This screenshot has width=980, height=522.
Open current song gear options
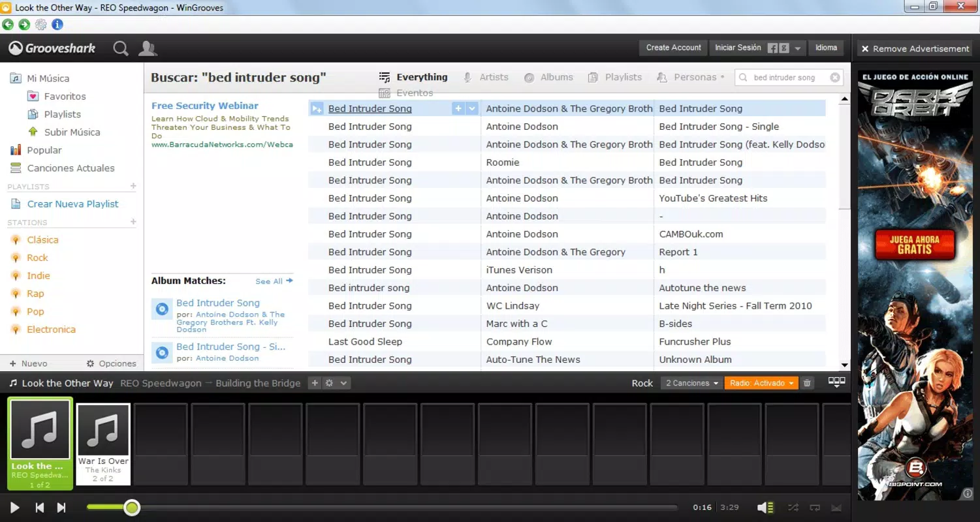(330, 383)
